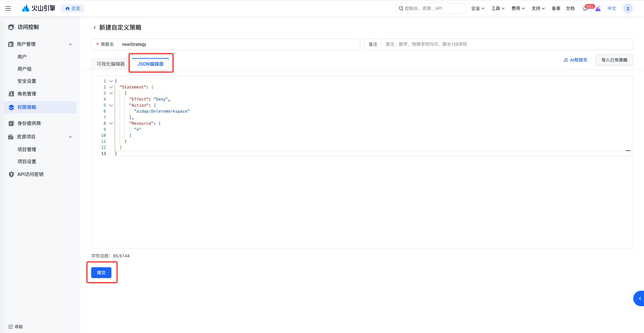Open the user avatar Z menu
644x333 pixels.
tap(628, 9)
